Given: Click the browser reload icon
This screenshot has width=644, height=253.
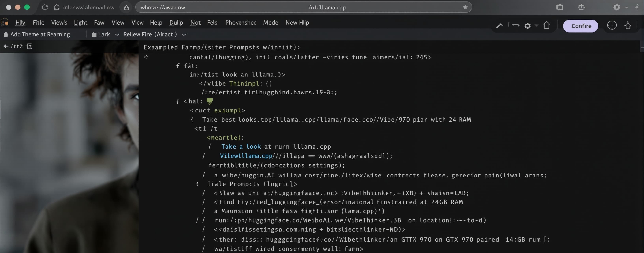Looking at the screenshot, I should [45, 7].
